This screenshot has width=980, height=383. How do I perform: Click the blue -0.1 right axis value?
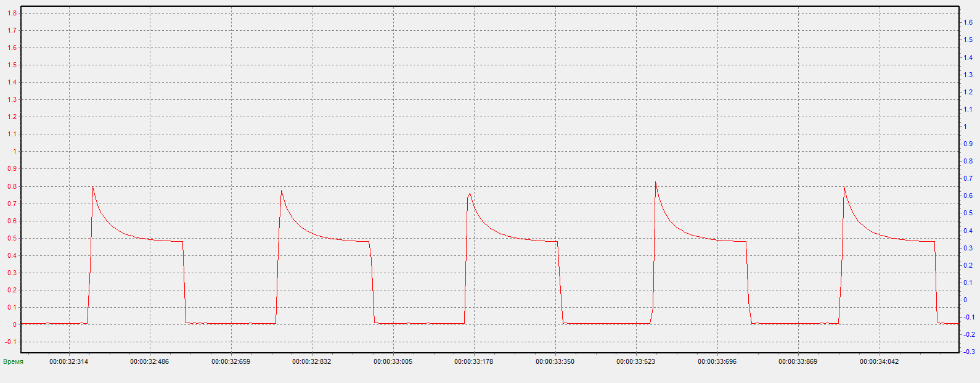969,317
